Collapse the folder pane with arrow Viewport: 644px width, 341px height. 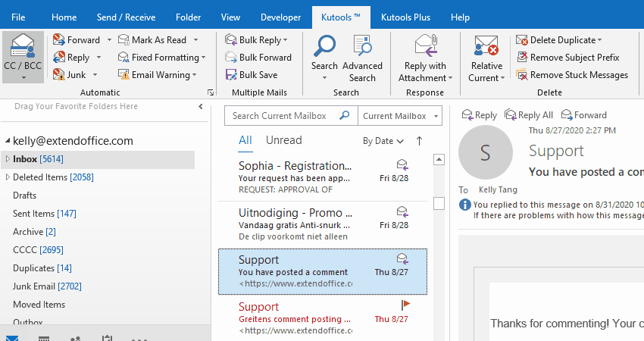(201, 106)
